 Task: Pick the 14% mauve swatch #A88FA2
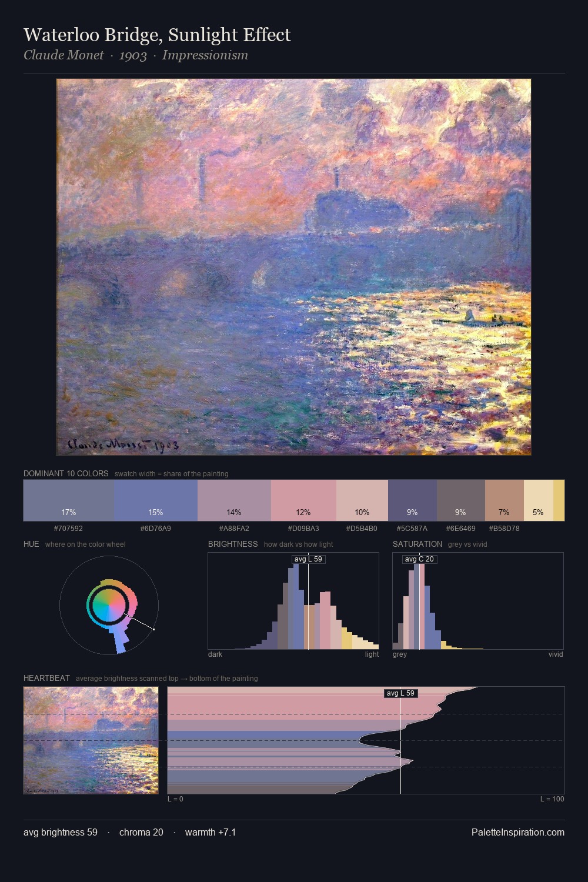[x=234, y=500]
